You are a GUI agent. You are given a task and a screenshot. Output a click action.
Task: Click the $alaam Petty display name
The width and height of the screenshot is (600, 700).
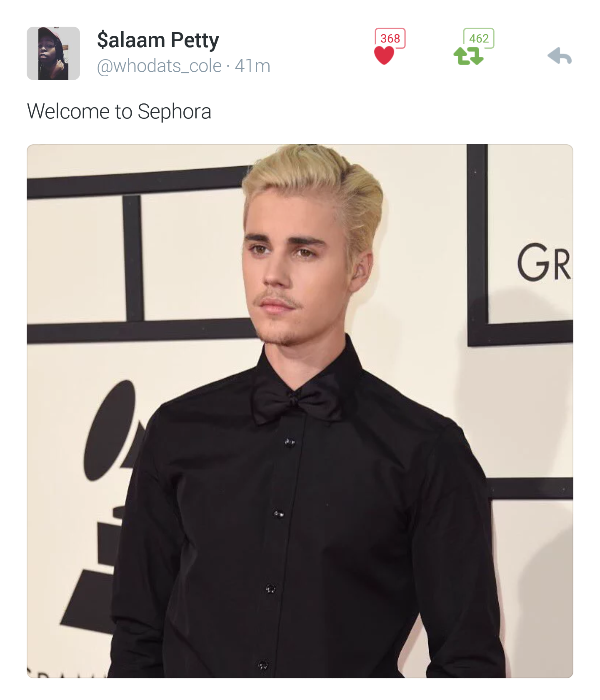click(158, 40)
